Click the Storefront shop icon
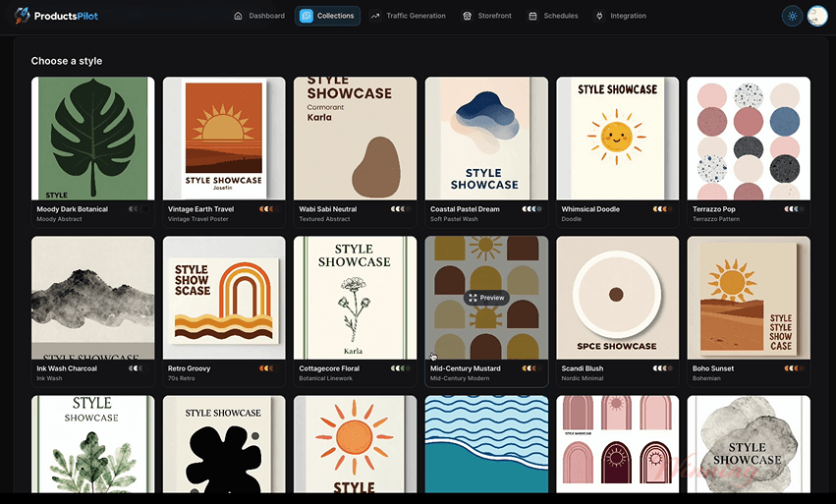 tap(467, 16)
